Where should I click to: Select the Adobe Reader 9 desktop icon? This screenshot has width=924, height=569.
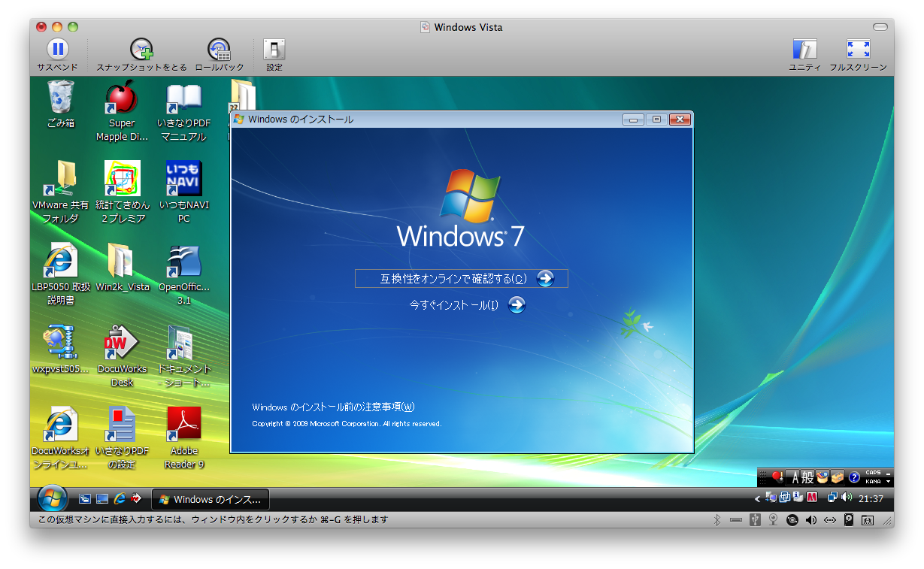(183, 439)
